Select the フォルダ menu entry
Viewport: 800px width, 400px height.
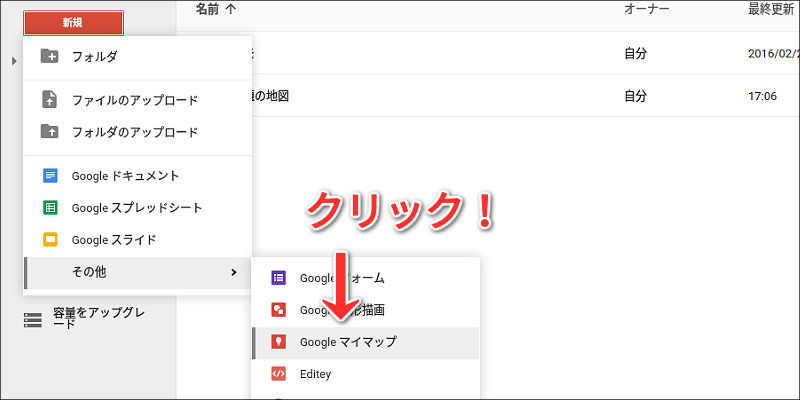point(137,56)
